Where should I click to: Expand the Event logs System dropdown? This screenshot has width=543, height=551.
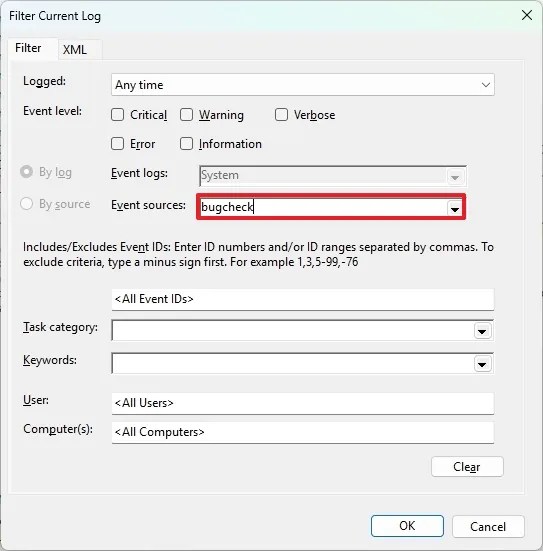tap(455, 177)
